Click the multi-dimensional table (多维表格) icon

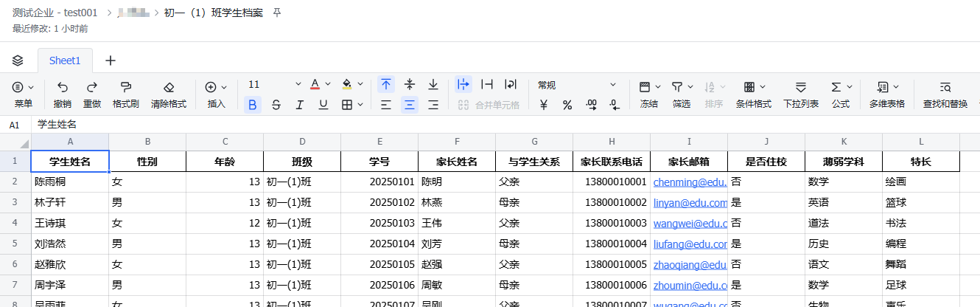(x=882, y=86)
